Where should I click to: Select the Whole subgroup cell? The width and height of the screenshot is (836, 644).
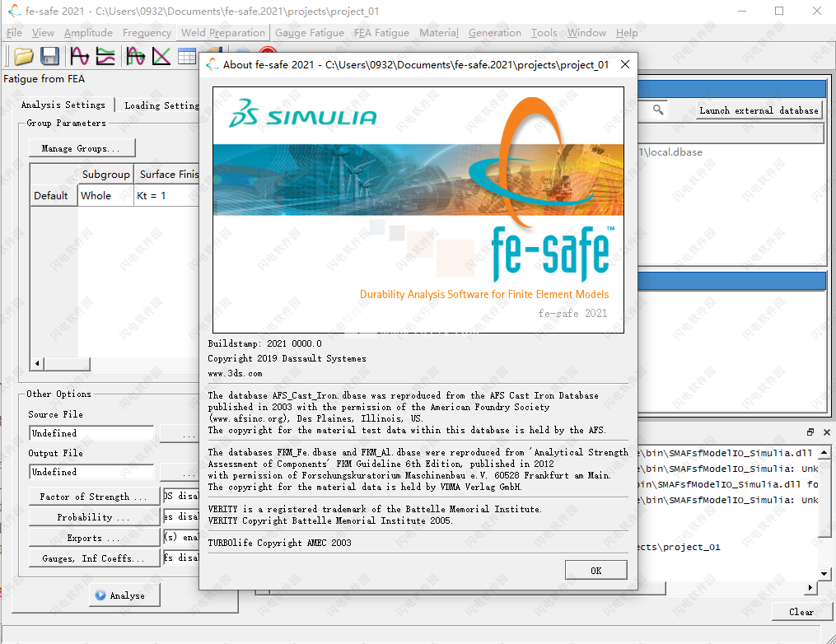click(105, 196)
